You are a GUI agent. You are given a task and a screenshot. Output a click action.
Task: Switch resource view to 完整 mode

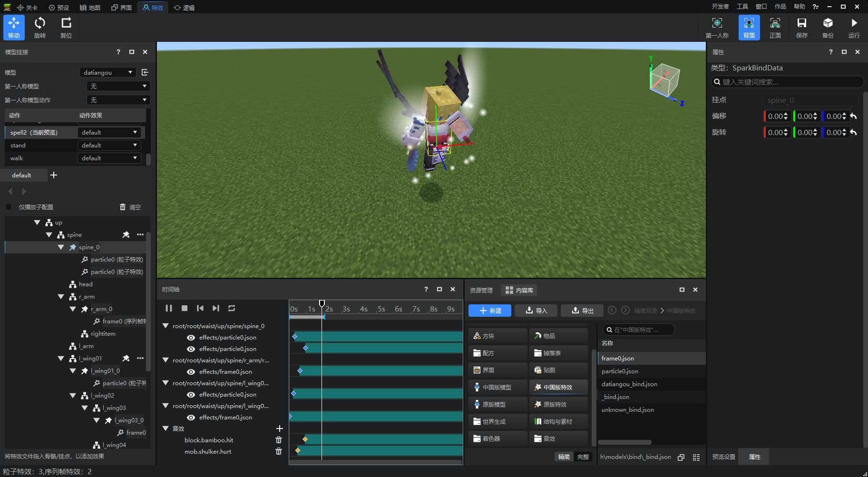[x=583, y=457]
